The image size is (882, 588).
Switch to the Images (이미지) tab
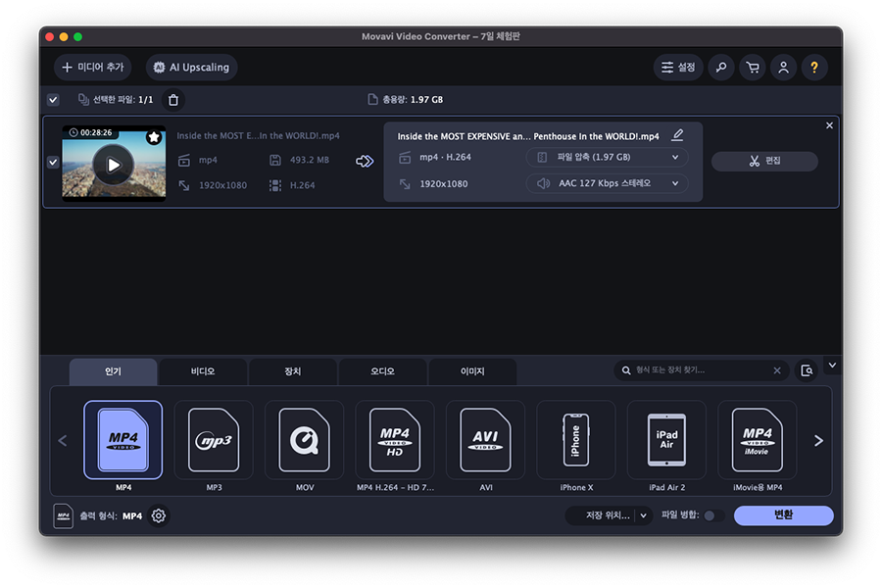472,371
